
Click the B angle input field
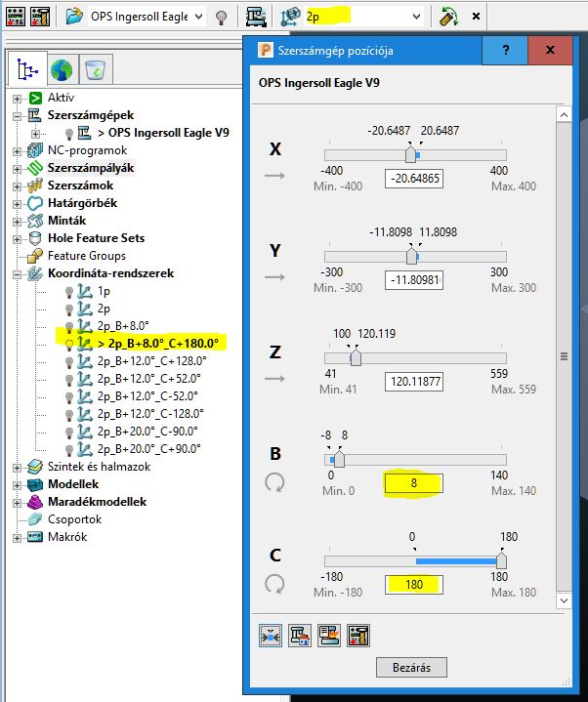(x=414, y=483)
